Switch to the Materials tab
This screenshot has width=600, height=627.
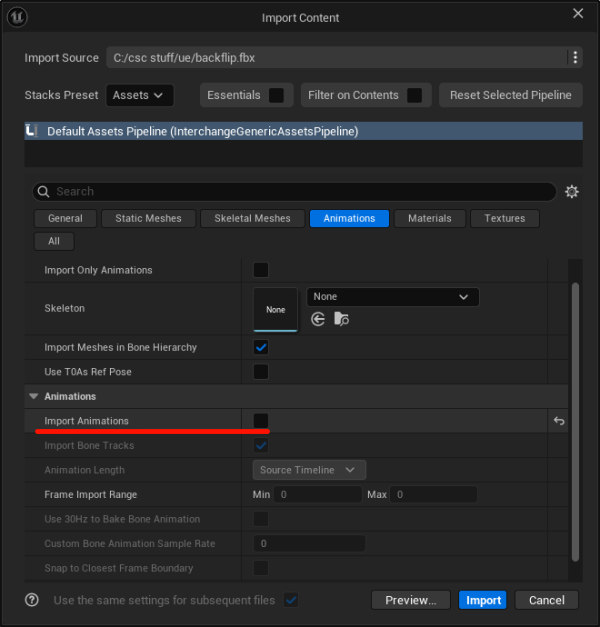click(x=429, y=218)
